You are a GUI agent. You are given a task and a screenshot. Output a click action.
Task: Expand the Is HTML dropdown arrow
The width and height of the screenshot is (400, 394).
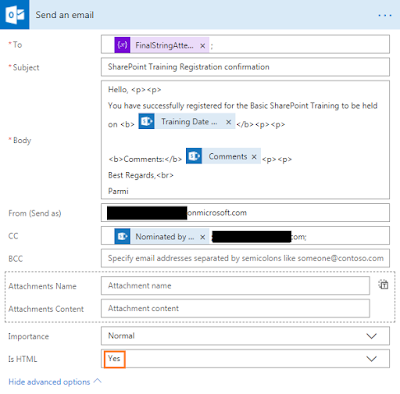[x=371, y=359]
